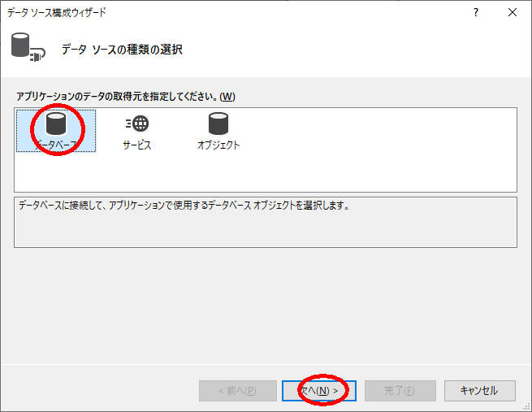532x412 pixels.
Task: Proceed with the 次へ(N) > button
Action: click(x=318, y=391)
